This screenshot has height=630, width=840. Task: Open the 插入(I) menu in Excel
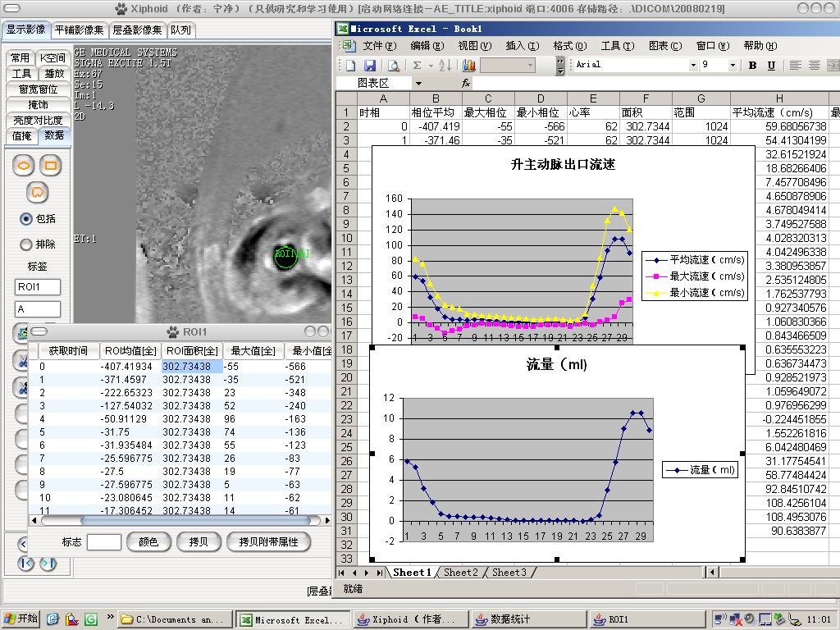(523, 46)
